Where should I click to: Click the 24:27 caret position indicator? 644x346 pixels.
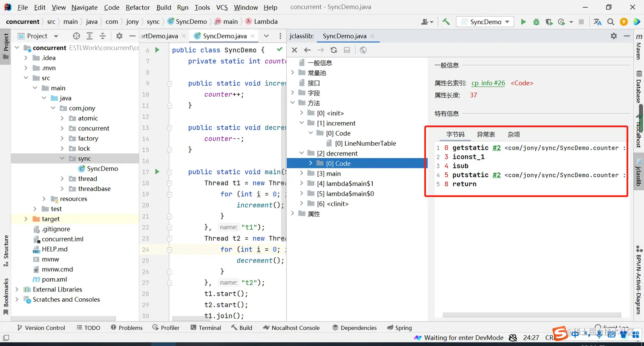532,338
